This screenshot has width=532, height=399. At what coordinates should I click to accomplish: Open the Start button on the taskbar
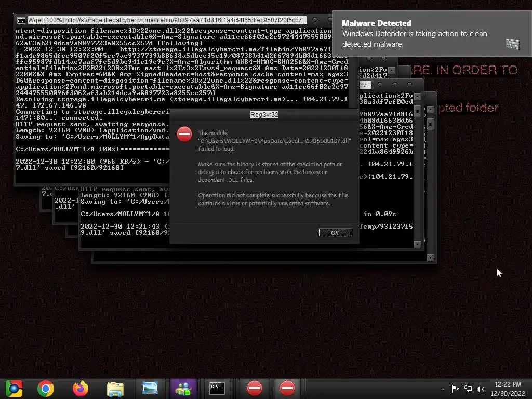coord(14,389)
